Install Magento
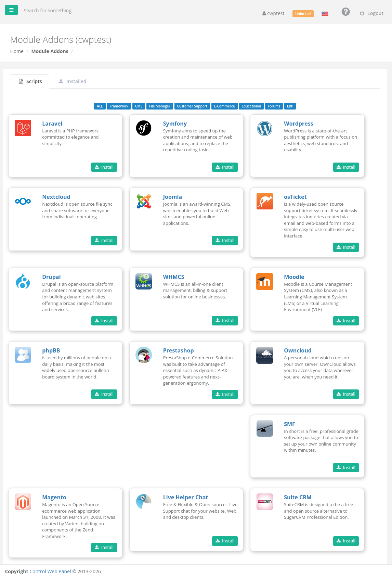The height and width of the screenshot is (578, 392). [x=104, y=547]
